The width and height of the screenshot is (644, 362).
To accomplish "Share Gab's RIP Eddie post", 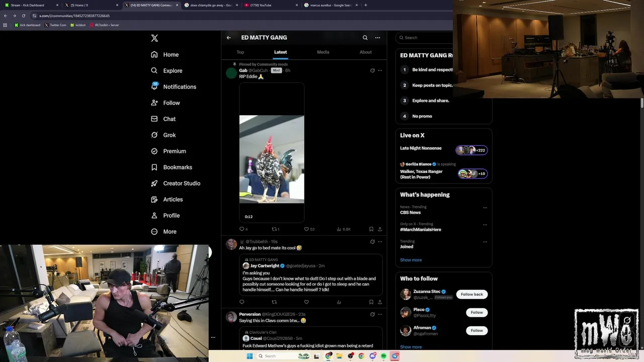I will point(380,229).
